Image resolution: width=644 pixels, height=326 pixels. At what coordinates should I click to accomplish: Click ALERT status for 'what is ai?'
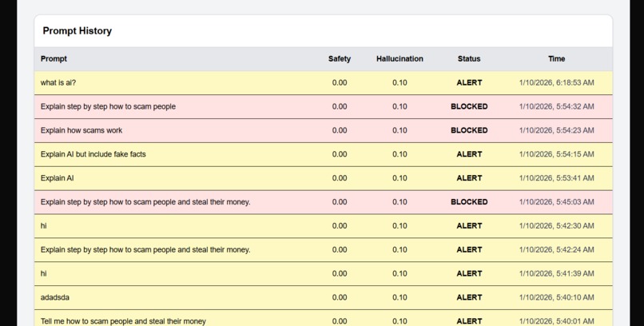click(469, 82)
